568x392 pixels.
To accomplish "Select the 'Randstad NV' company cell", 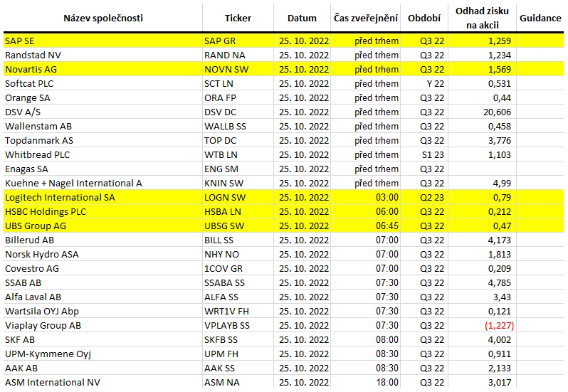I will pos(103,55).
